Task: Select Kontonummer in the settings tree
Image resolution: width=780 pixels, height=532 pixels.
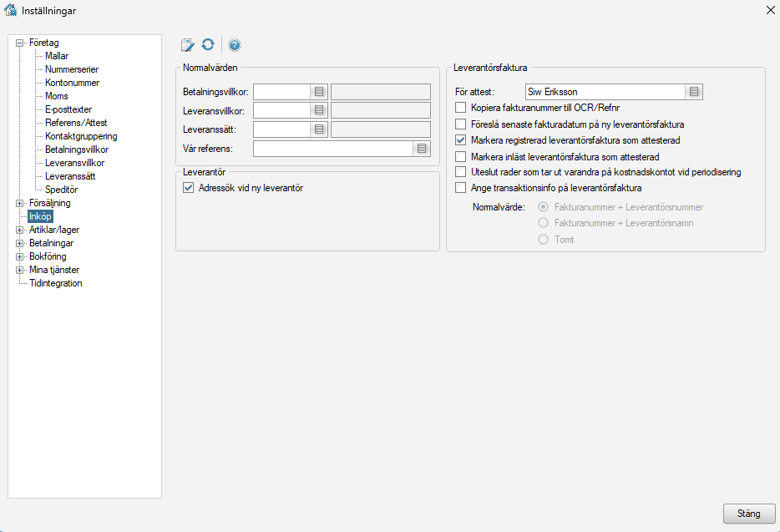Action: [x=72, y=83]
